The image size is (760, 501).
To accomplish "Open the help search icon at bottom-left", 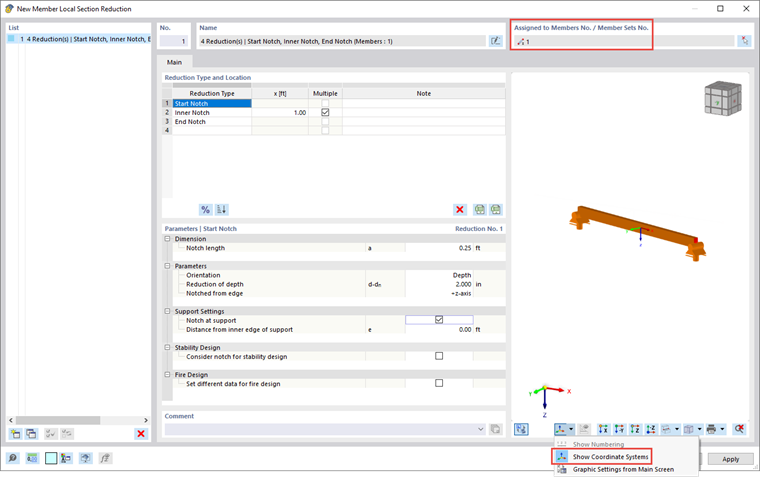I will [x=13, y=458].
